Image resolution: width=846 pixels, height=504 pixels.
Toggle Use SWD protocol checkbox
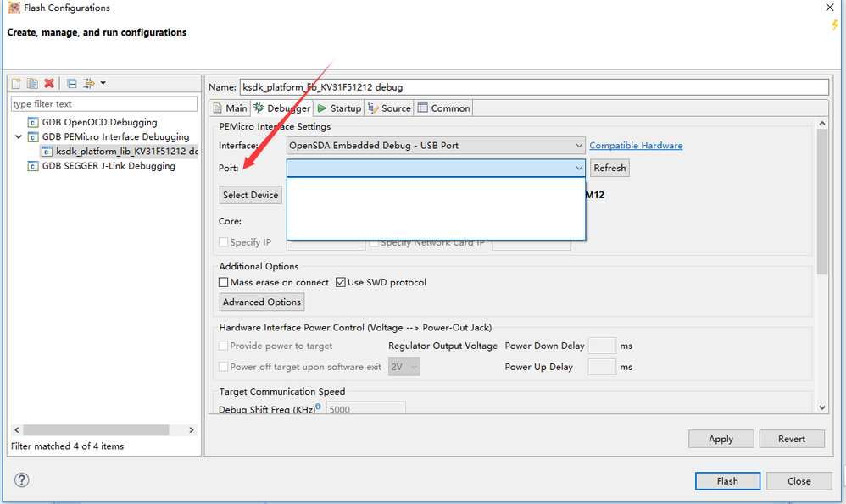(x=341, y=282)
